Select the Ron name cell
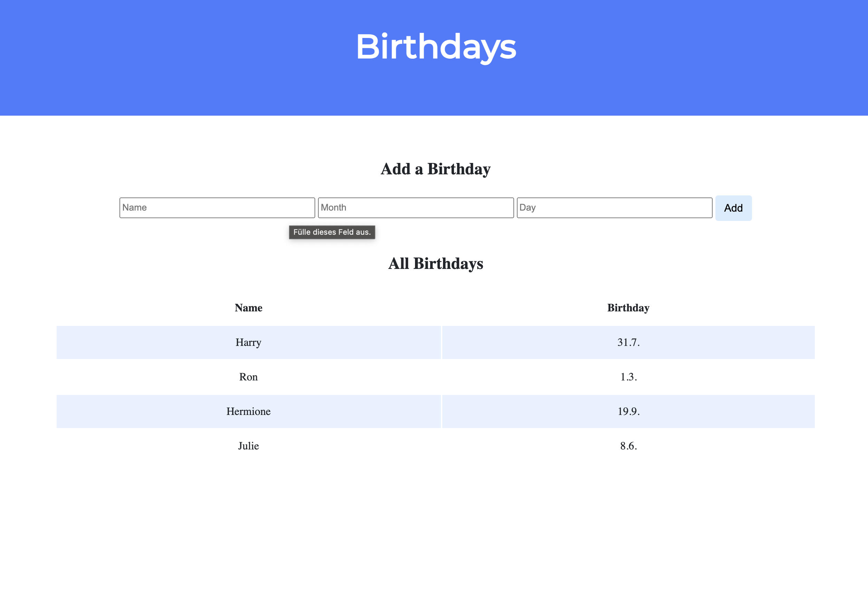 coord(248,377)
